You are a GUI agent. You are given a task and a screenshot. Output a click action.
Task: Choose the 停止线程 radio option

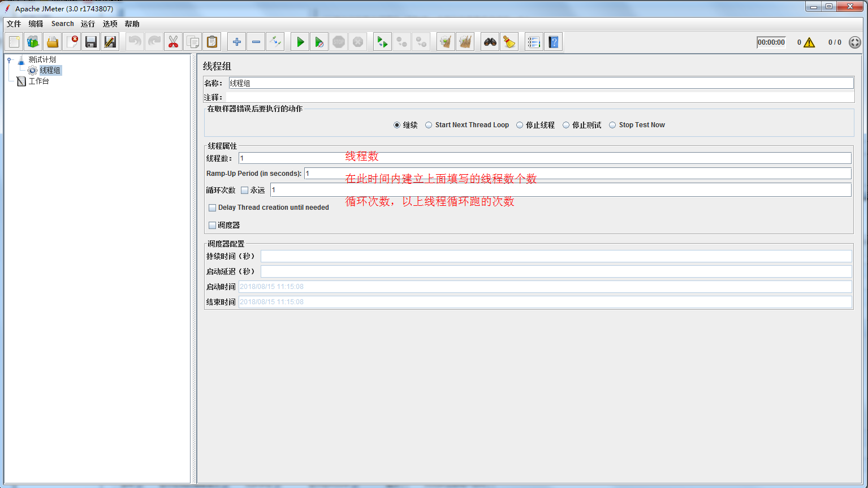[x=520, y=125]
